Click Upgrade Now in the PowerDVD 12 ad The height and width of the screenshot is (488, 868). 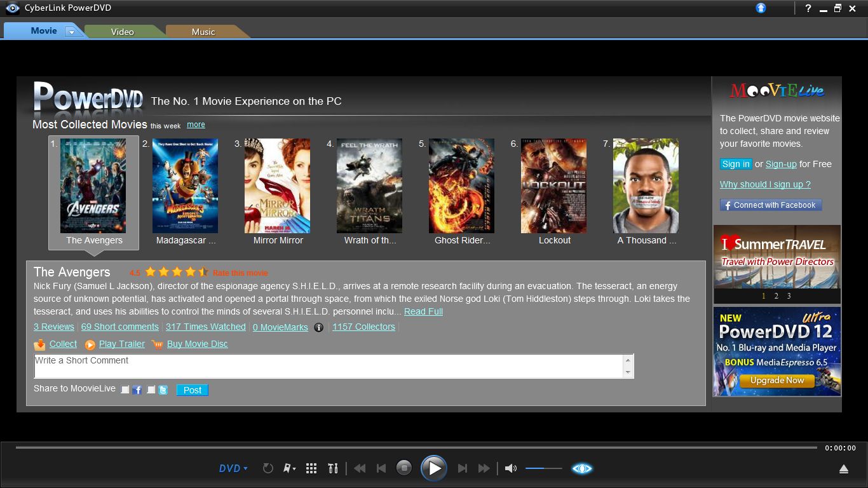(777, 381)
